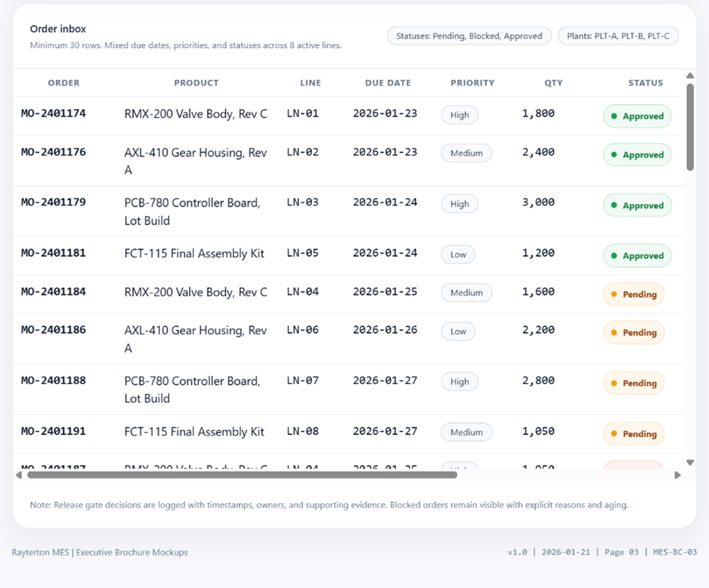Click the vertical scrollbar up arrow
The image size is (709, 588).
[690, 76]
